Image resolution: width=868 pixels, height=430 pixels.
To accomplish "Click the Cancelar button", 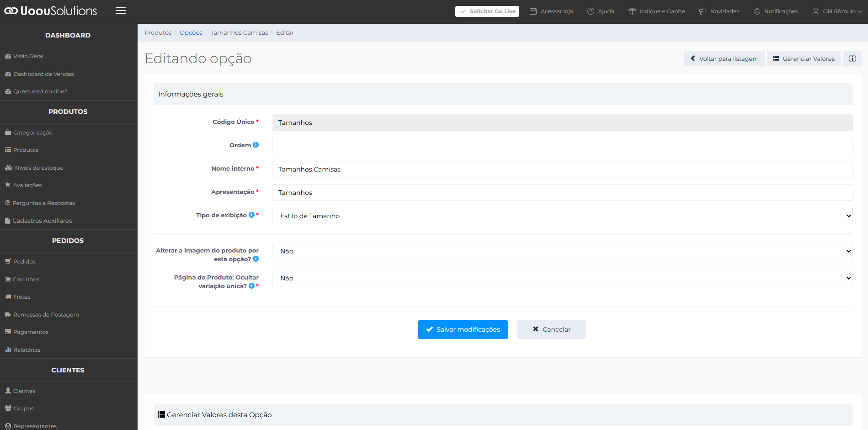I will pyautogui.click(x=552, y=329).
